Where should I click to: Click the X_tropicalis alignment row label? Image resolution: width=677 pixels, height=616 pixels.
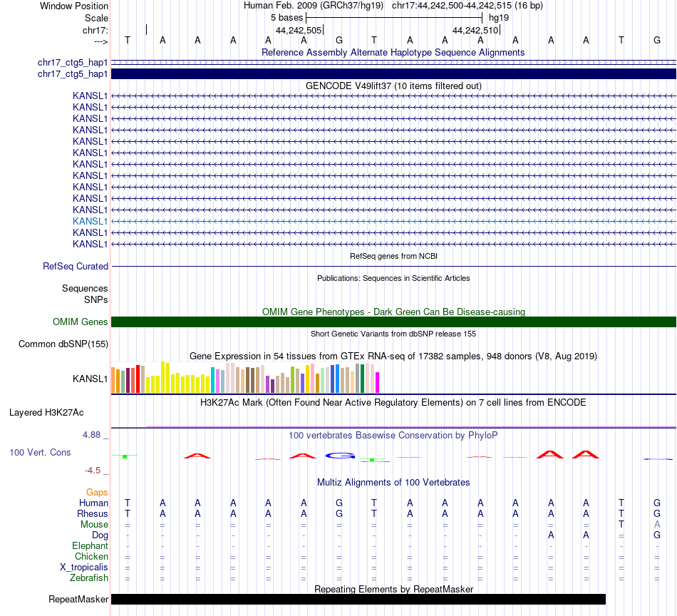click(84, 567)
